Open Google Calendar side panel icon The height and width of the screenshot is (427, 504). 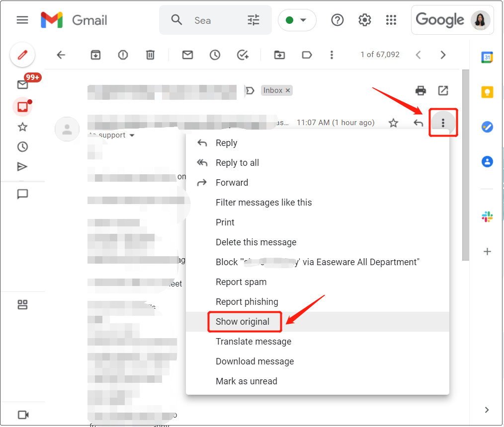(487, 58)
